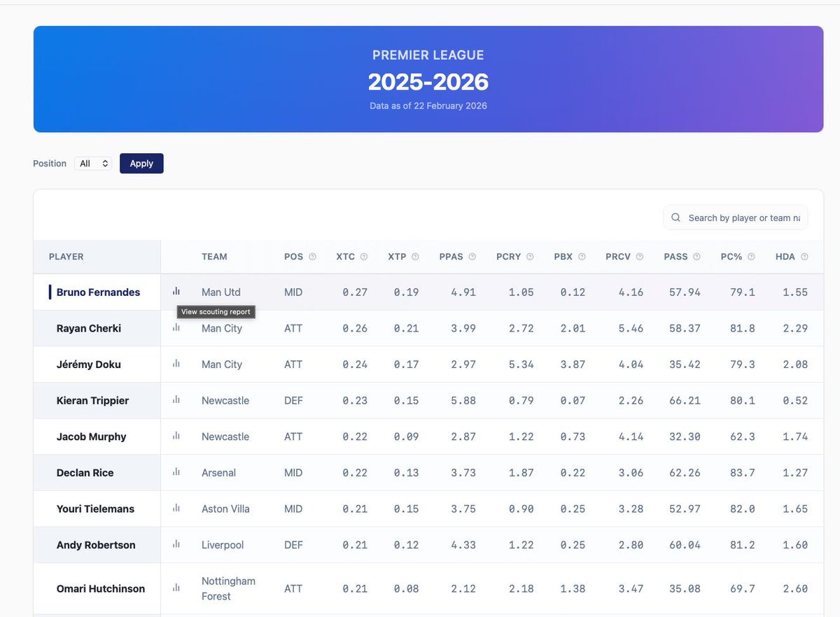Open Andy Robertson scouting report icon
Image resolution: width=840 pixels, height=617 pixels.
176,544
